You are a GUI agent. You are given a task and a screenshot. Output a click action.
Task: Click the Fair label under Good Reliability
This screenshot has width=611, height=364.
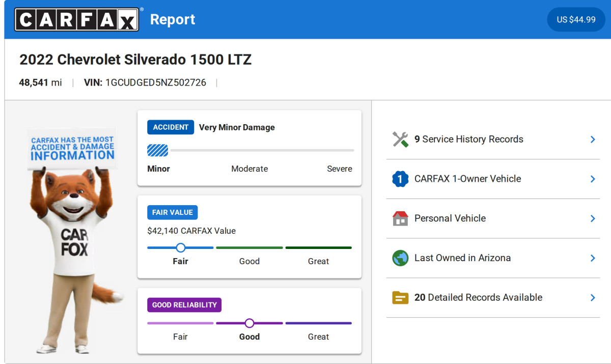coord(180,337)
